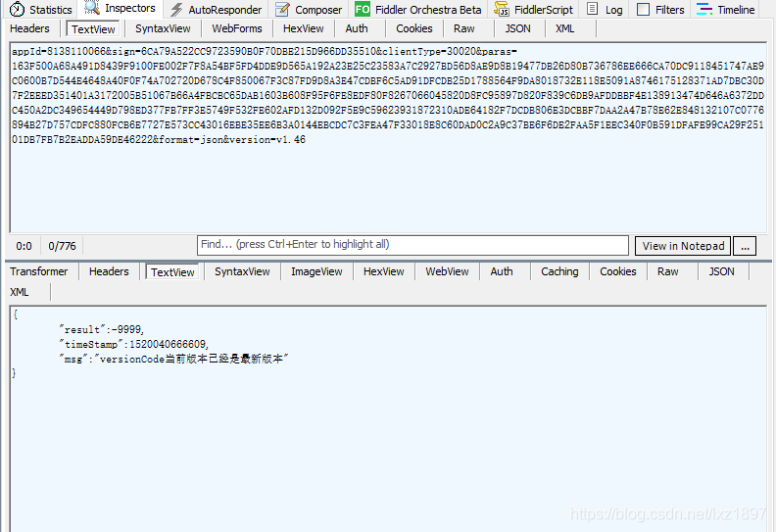This screenshot has height=532, width=776.
Task: Click the format=json&version=v1.46 text
Action: (232, 140)
